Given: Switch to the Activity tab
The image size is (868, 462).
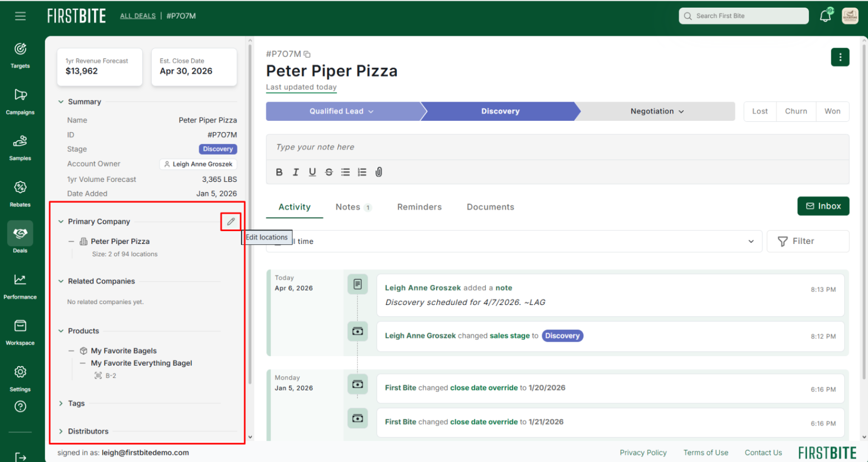Looking at the screenshot, I should tap(294, 207).
